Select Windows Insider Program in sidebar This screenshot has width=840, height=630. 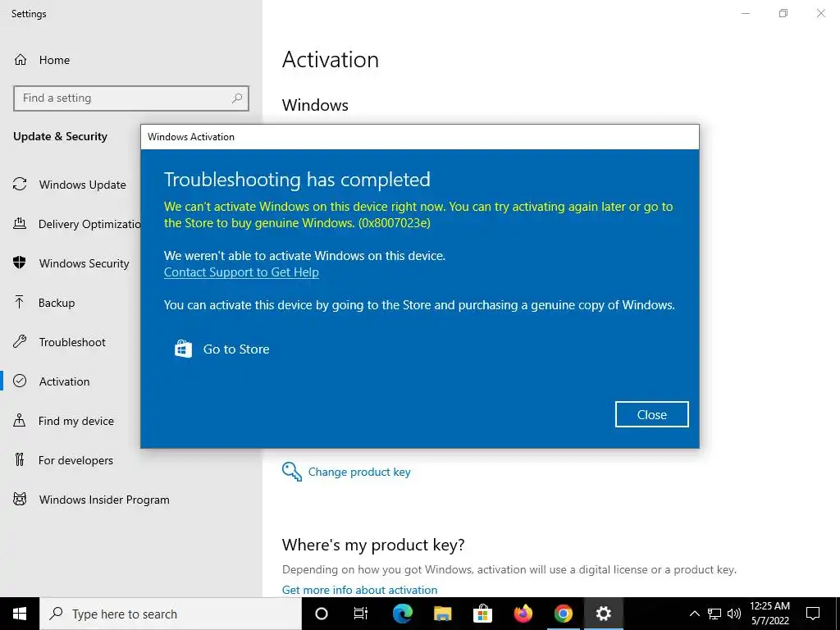[104, 500]
